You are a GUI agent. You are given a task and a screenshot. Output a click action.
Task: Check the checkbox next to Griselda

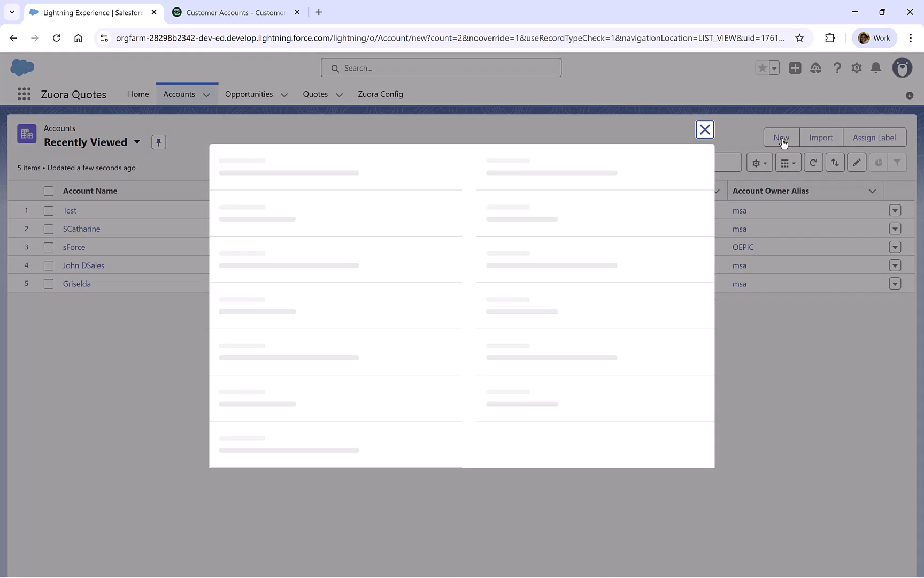48,284
